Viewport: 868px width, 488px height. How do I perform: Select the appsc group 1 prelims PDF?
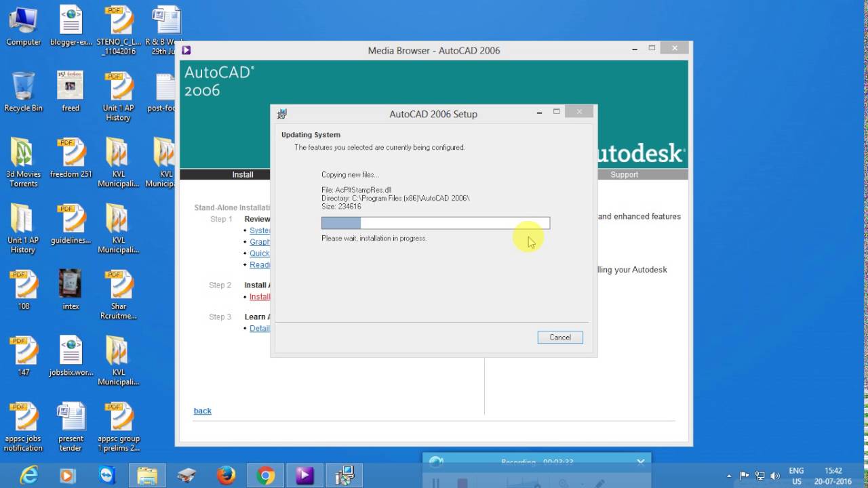tap(118, 427)
